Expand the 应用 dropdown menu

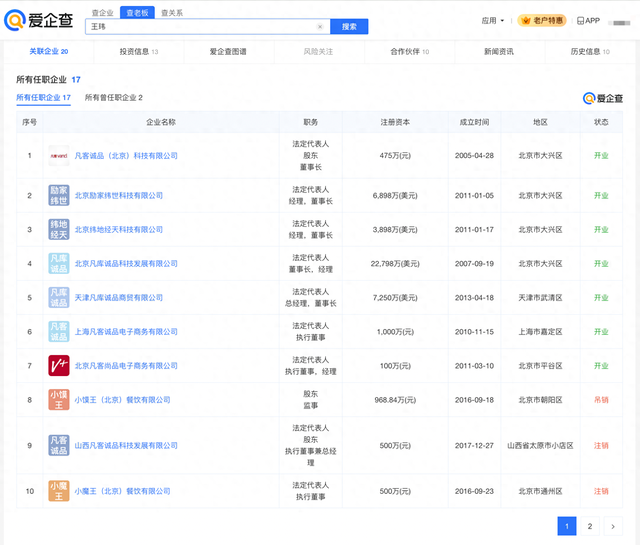pos(493,20)
